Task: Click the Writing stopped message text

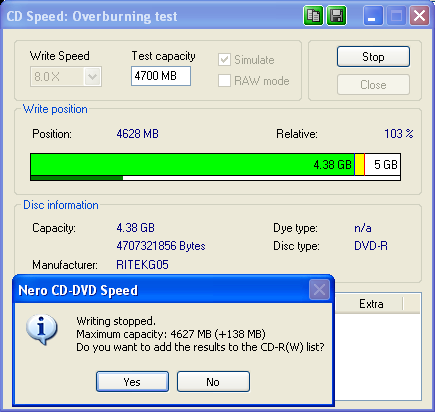Action: pyautogui.click(x=116, y=321)
